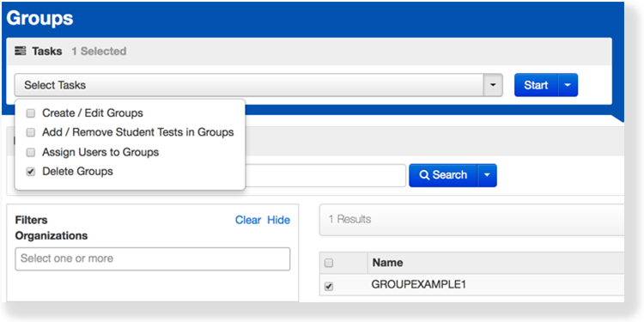
Task: Click the Organizations select one or more field
Action: [x=152, y=258]
